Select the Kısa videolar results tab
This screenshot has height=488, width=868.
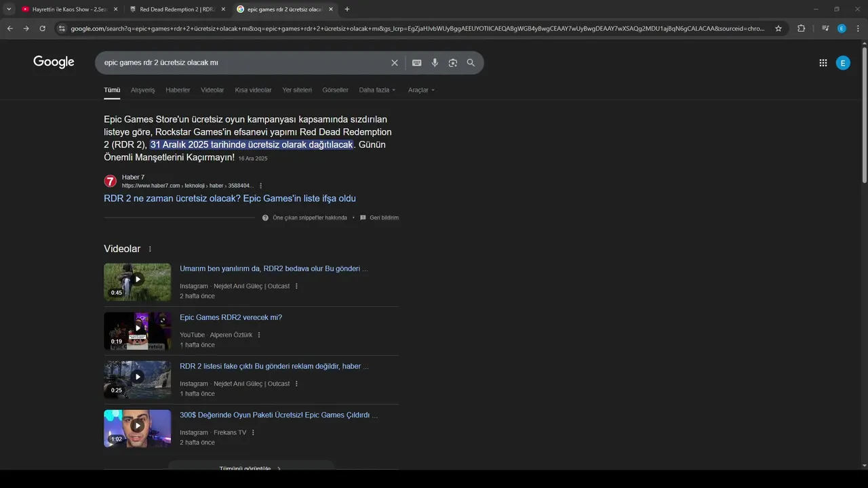[x=253, y=90]
